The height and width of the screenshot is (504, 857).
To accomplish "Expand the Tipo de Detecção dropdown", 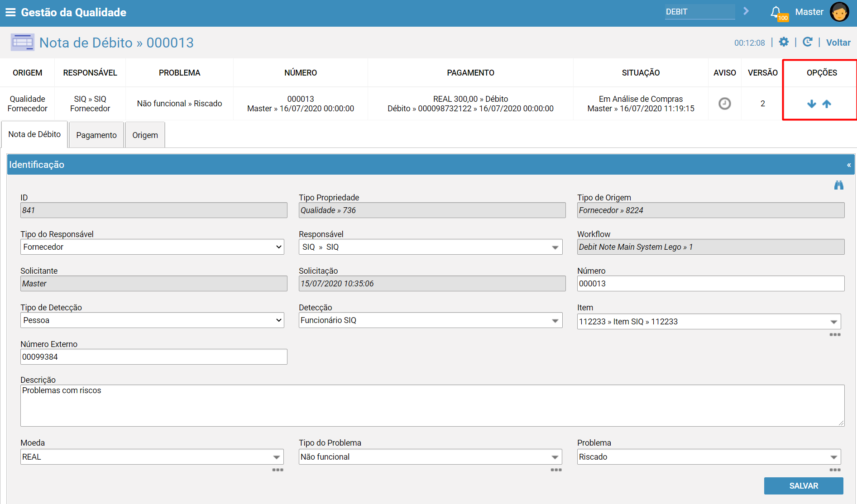I will [152, 320].
